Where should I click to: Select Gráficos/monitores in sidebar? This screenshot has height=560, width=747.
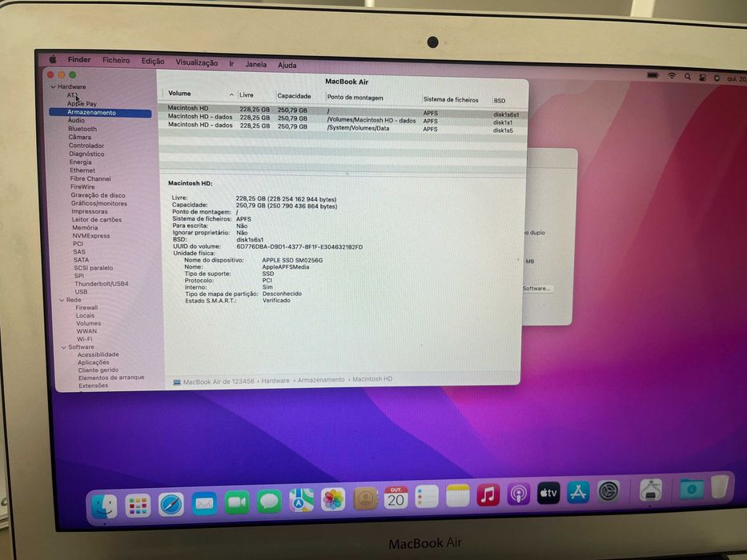[x=99, y=203]
